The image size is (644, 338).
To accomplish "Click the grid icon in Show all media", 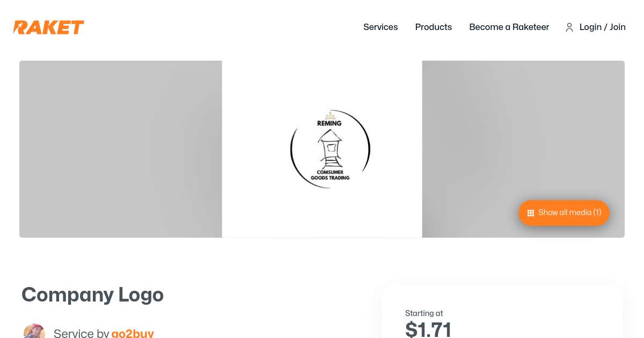I will [x=531, y=213].
